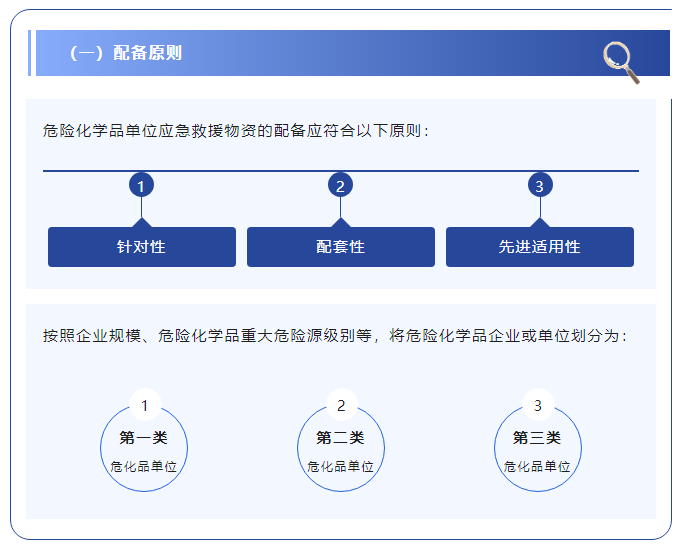Click the light blue bar left of header
690x547 pixels.
pos(30,53)
